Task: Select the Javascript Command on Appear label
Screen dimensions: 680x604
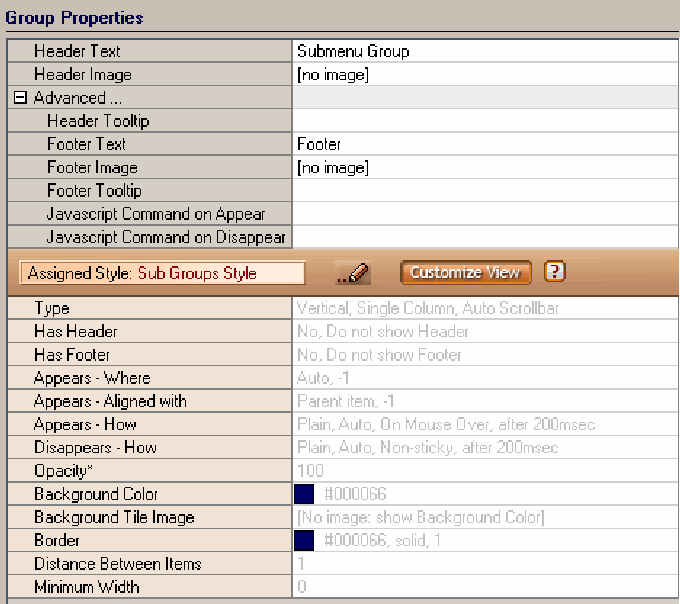Action: pyautogui.click(x=156, y=214)
